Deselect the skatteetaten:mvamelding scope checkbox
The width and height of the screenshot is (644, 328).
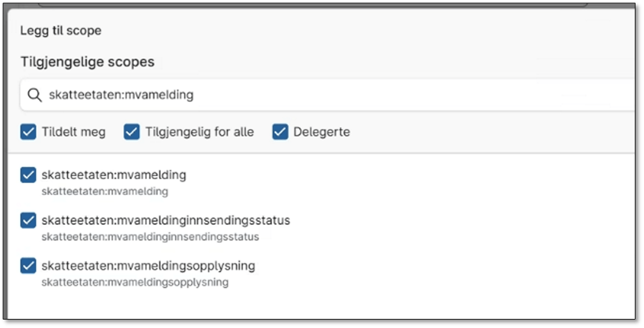(x=28, y=175)
